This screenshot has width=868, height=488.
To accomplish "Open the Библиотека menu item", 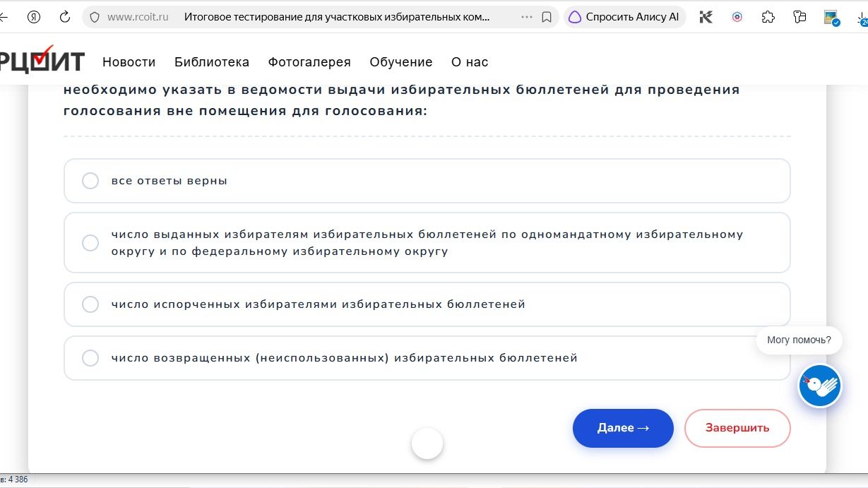I will [212, 62].
